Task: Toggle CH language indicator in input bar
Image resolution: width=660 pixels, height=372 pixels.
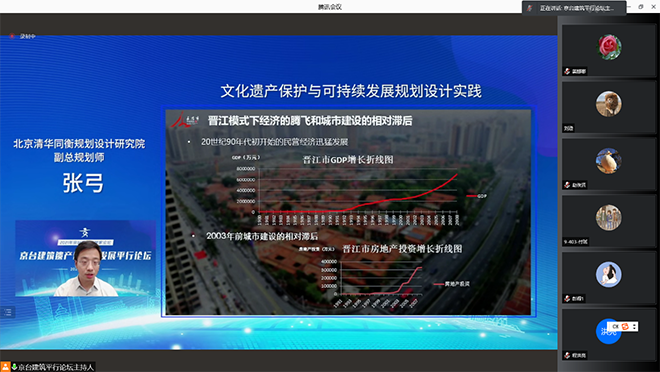Action: click(615, 326)
